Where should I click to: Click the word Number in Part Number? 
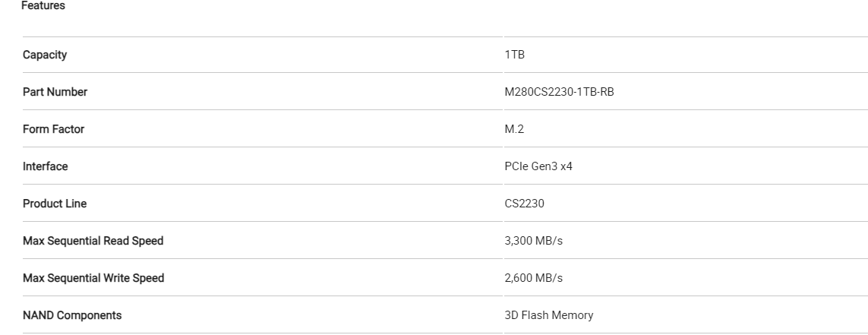tap(68, 92)
